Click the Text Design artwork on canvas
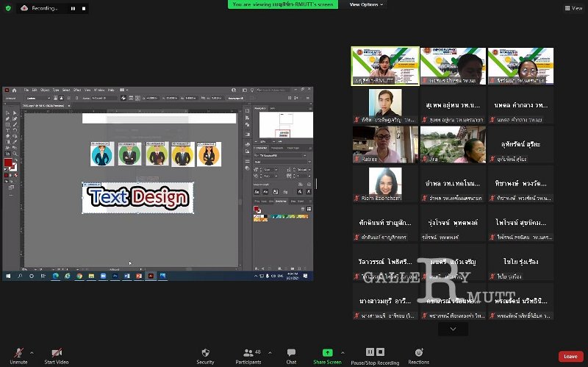The image size is (588, 367). 138,198
